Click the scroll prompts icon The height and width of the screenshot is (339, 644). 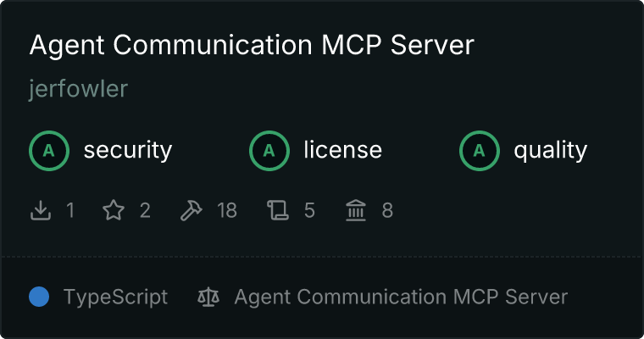tap(278, 210)
